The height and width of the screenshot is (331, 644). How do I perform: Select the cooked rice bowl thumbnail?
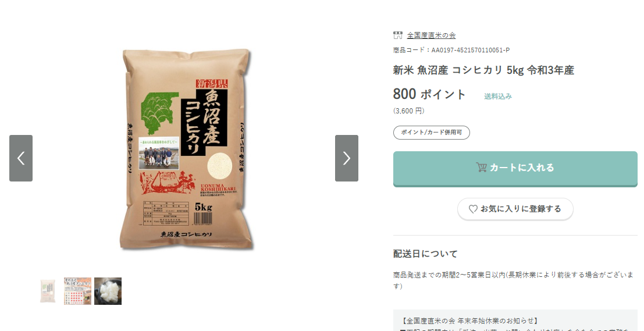pos(108,291)
